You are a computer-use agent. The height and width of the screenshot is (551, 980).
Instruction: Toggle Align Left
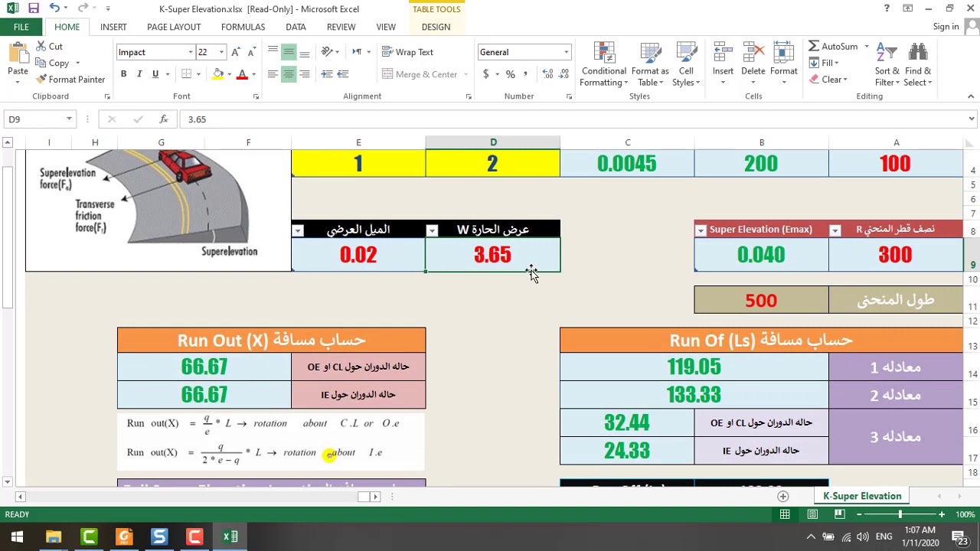(x=273, y=74)
